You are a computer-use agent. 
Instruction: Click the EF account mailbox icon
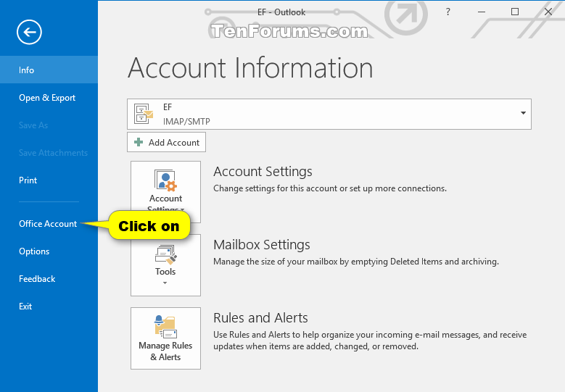(144, 114)
